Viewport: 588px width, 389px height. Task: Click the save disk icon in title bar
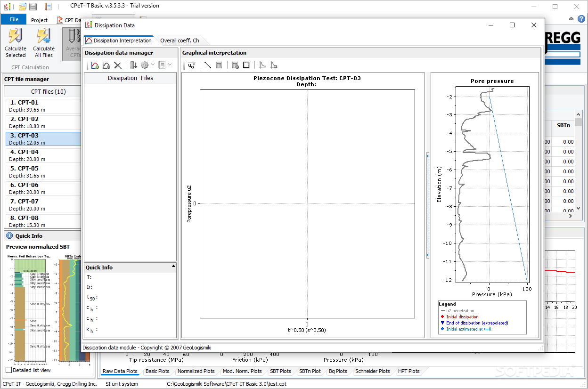pyautogui.click(x=33, y=6)
